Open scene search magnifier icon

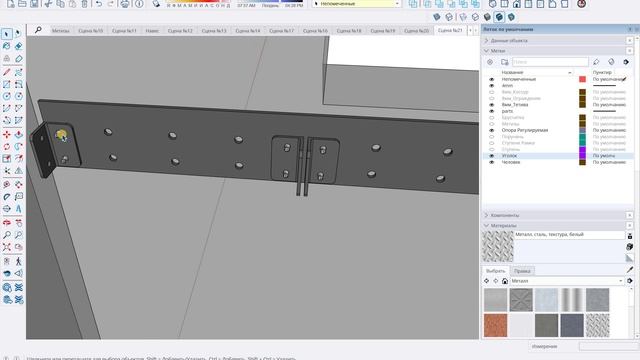point(38,30)
